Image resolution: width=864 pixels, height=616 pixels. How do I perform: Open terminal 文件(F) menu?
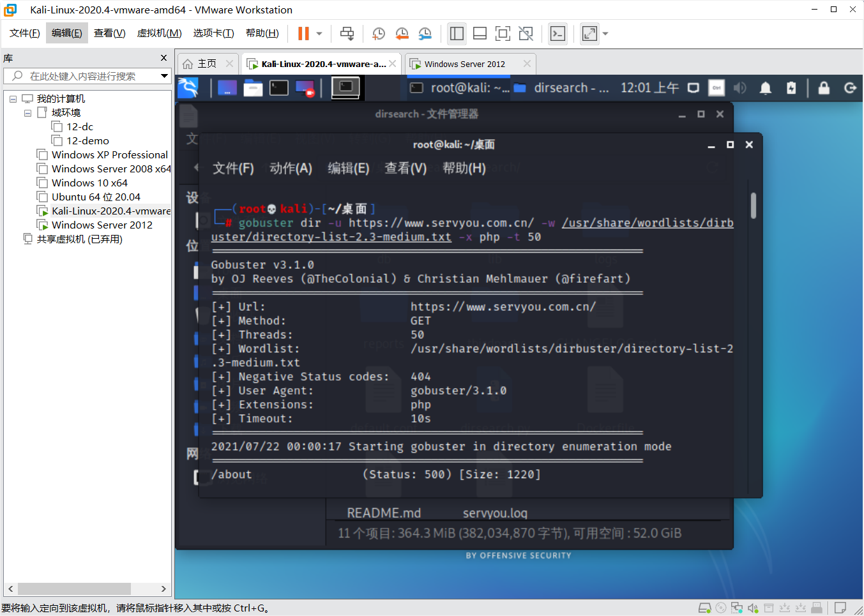tap(233, 168)
